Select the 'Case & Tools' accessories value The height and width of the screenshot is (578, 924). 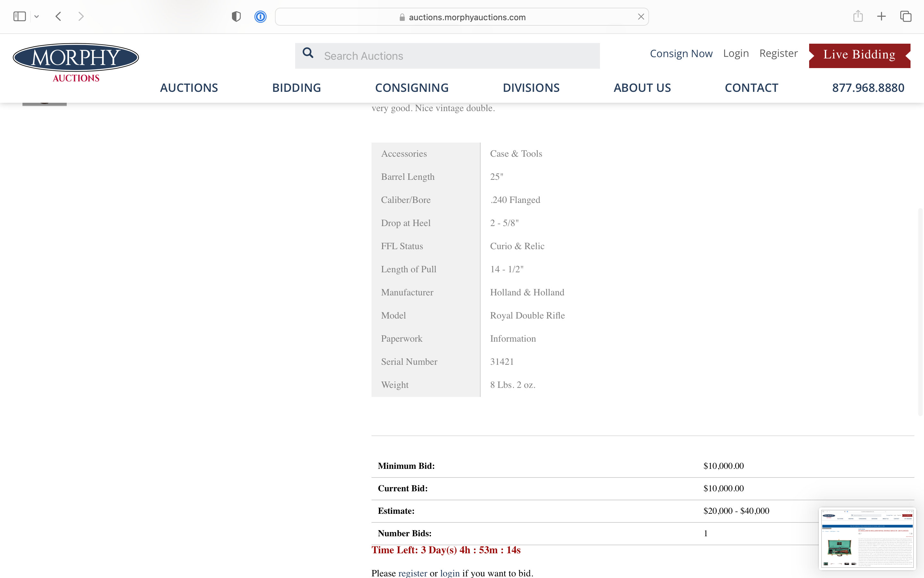point(516,154)
